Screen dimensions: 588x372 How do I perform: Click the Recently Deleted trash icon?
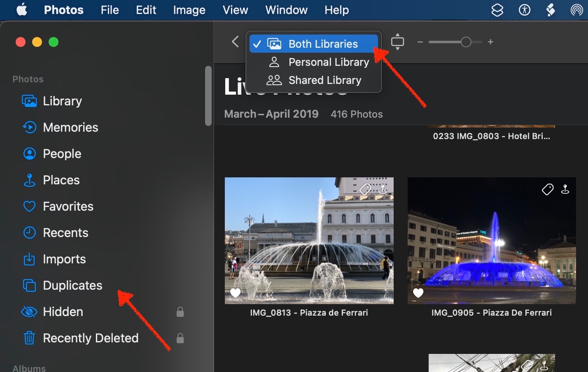(x=29, y=338)
